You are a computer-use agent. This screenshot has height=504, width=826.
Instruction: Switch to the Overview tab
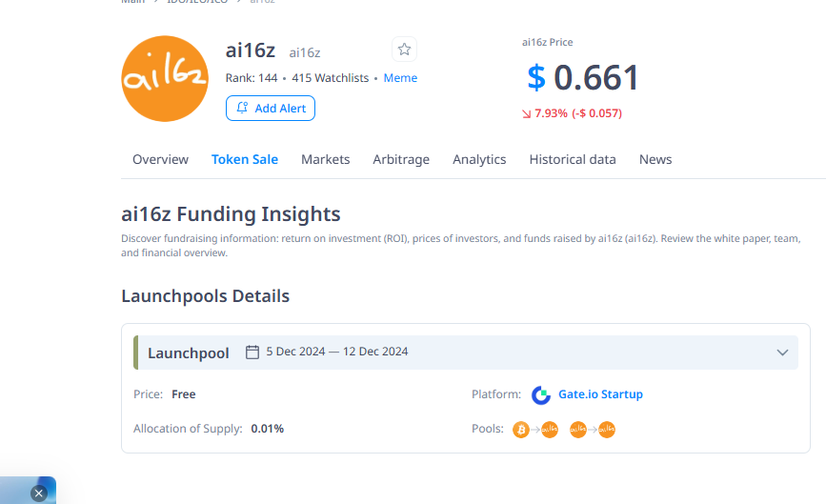pos(160,159)
